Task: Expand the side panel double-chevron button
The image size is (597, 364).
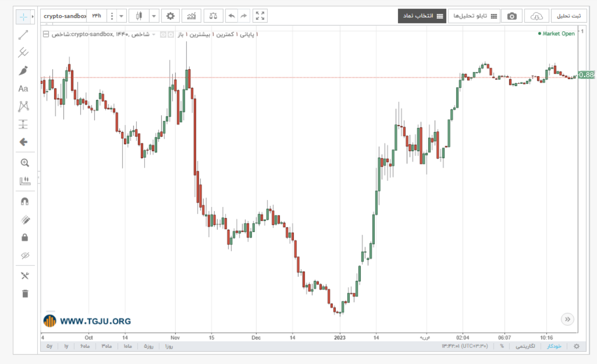Action: 567,319
